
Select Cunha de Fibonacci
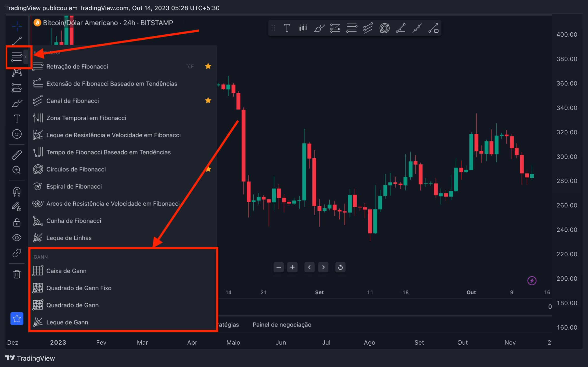click(x=123, y=221)
